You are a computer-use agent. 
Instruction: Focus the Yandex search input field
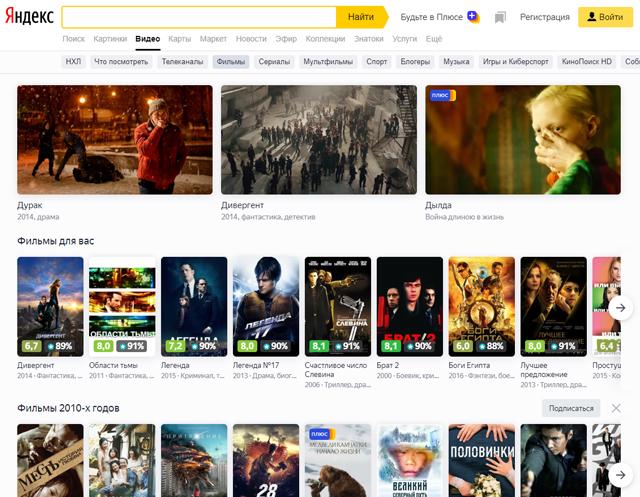[x=198, y=17]
